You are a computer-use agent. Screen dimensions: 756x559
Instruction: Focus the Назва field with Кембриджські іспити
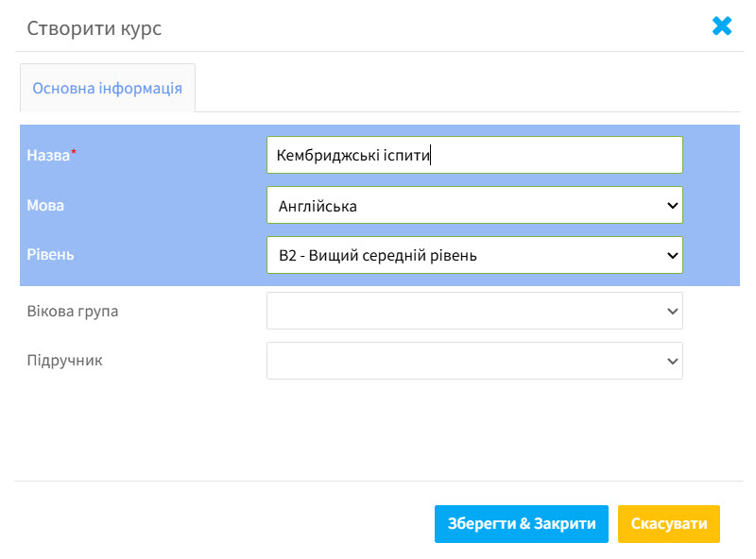(x=474, y=155)
